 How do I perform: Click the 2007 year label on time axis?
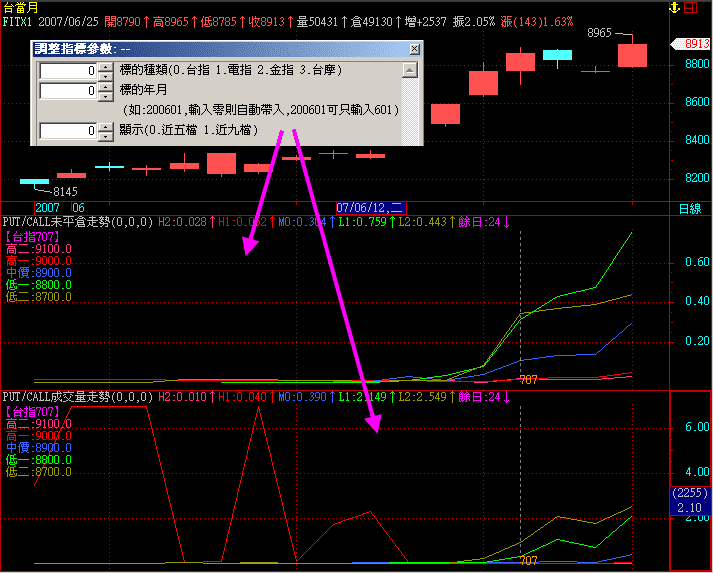tap(47, 208)
